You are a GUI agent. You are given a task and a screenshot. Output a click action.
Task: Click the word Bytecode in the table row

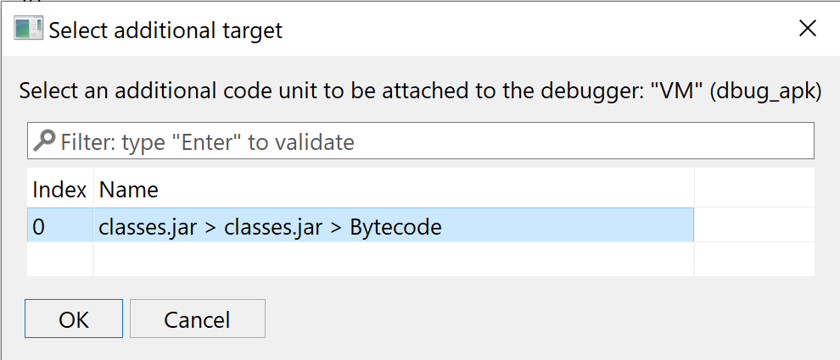[396, 227]
